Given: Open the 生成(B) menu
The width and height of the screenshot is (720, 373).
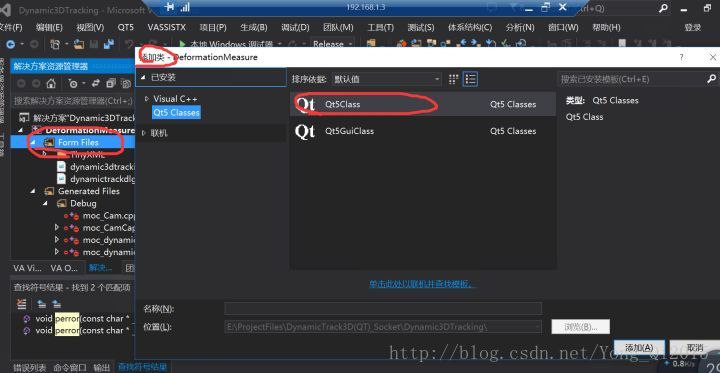Looking at the screenshot, I should click(253, 28).
